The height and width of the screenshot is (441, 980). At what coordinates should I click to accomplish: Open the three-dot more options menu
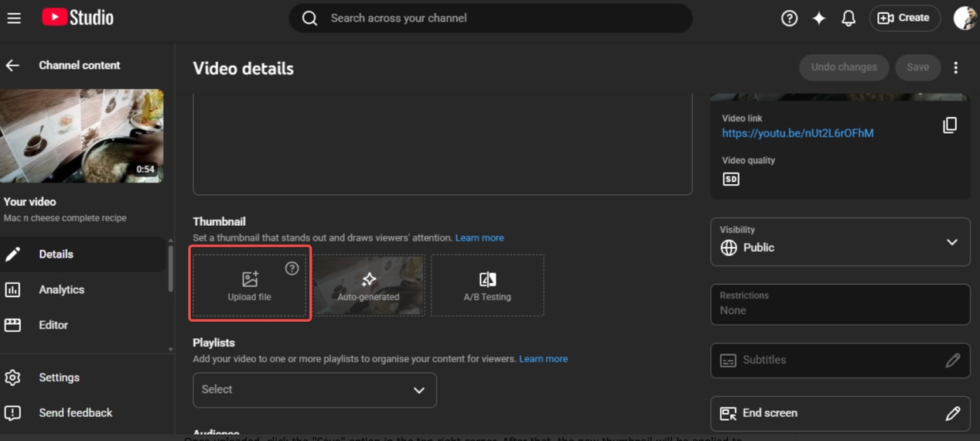[x=956, y=67]
